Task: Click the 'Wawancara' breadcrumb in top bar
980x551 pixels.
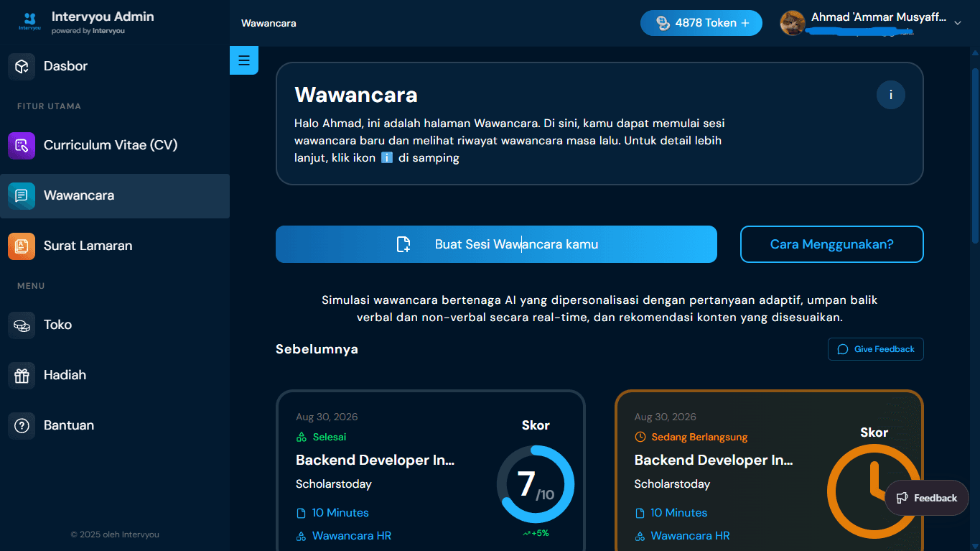Action: tap(269, 23)
